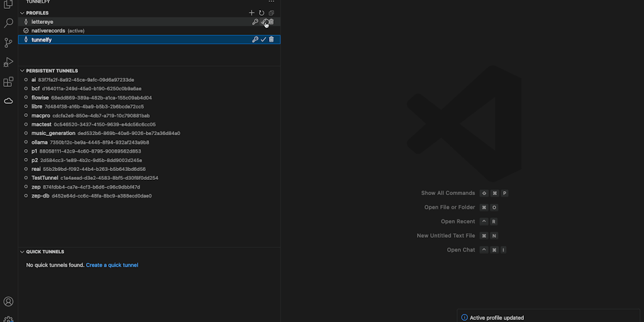Viewport: 644px width, 322px height.
Task: Collapse the Quick Tunnels section
Action: point(22,252)
